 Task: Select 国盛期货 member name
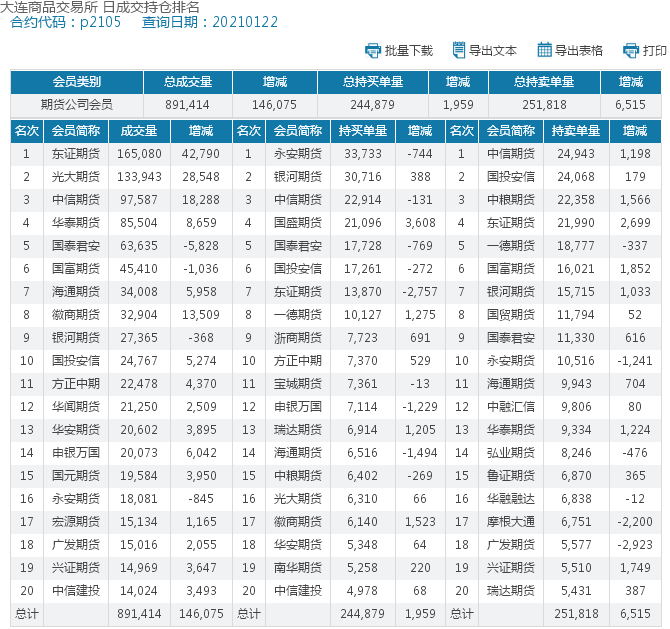(x=298, y=223)
